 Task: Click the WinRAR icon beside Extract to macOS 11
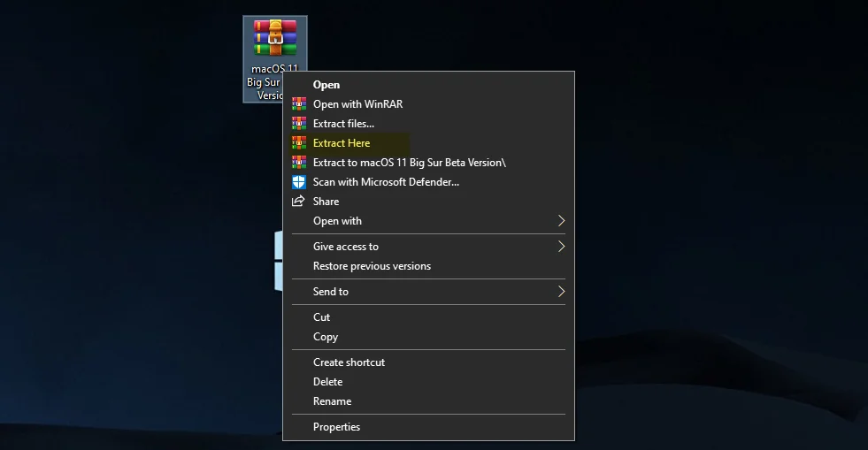299,162
